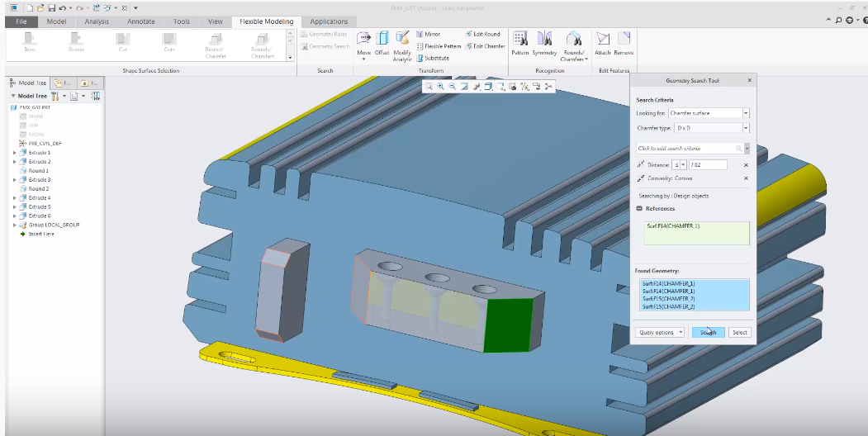Remove the Distance search criterion
The width and height of the screenshot is (868, 436).
click(746, 165)
